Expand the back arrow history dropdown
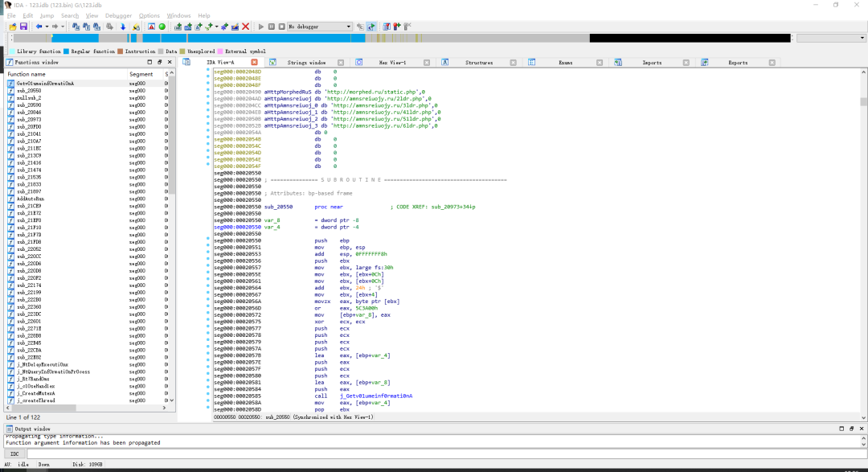The height and width of the screenshot is (472, 868). pos(47,27)
